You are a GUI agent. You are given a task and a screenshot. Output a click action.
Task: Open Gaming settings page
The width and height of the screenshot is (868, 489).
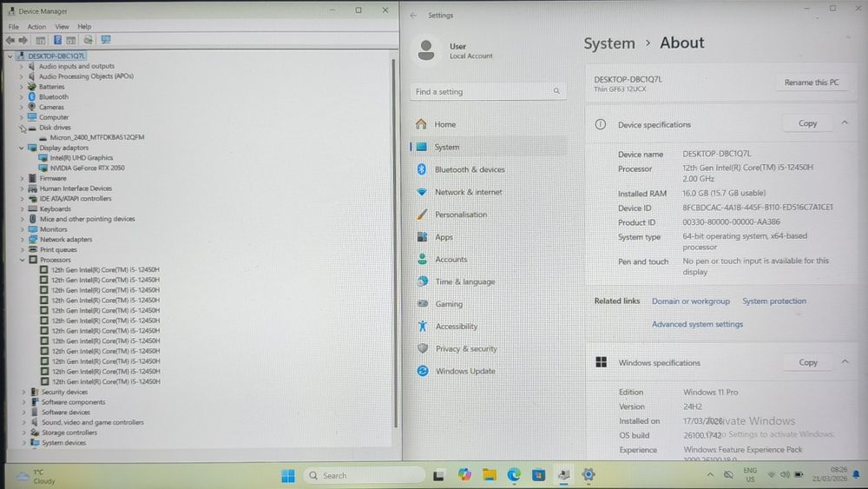(488, 304)
